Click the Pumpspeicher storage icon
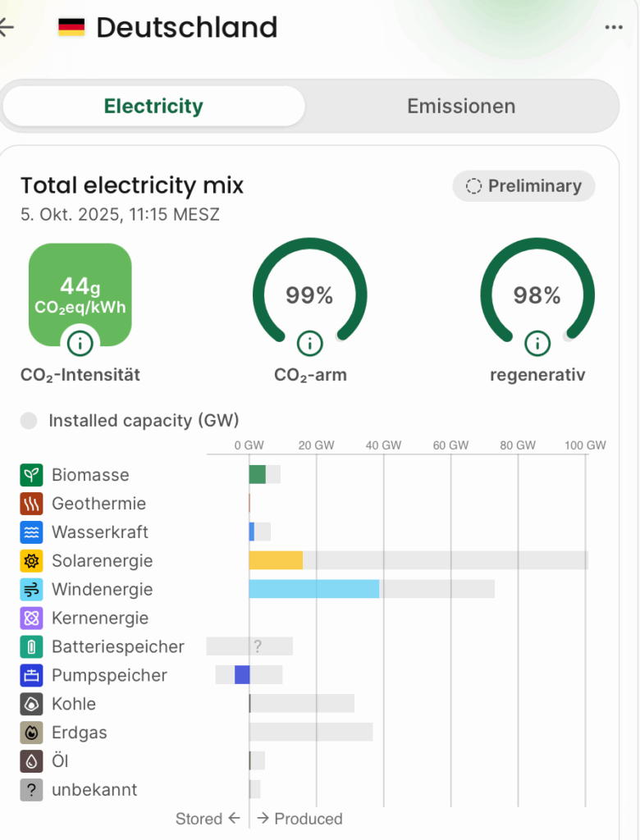 [31, 676]
